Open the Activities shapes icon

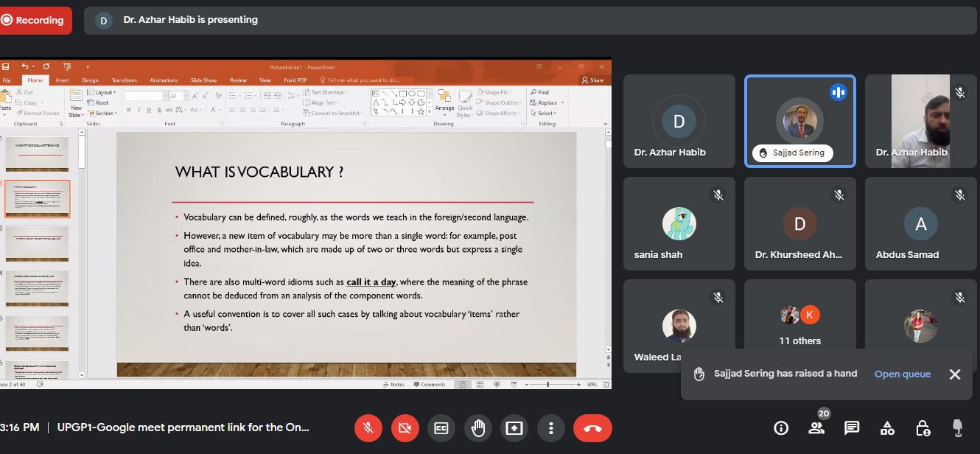[887, 428]
